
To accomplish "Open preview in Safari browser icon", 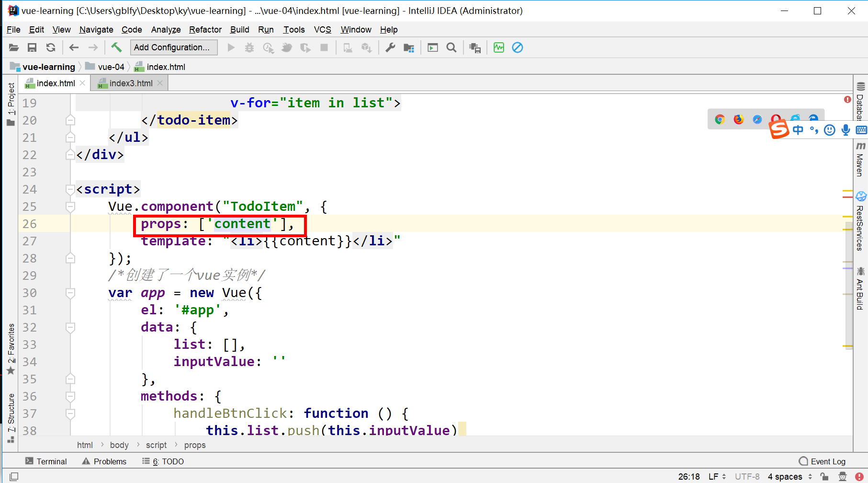I will 757,119.
